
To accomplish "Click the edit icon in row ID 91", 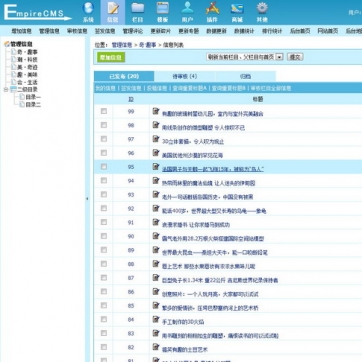I will pos(156,222).
